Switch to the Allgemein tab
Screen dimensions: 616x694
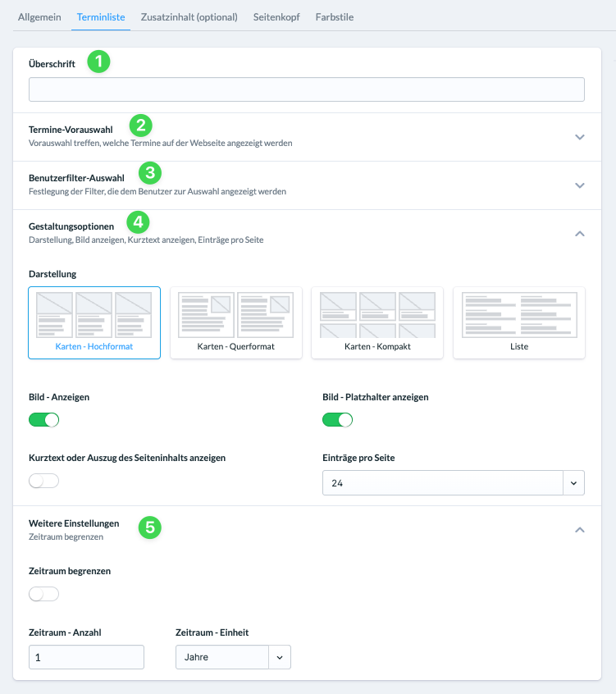tap(39, 17)
